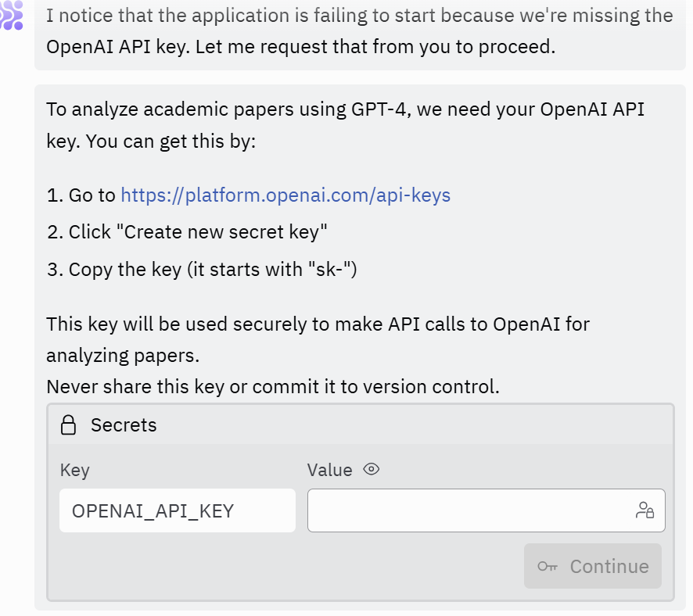The height and width of the screenshot is (616, 693).
Task: Toggle secret value visibility eye icon
Action: pos(372,470)
